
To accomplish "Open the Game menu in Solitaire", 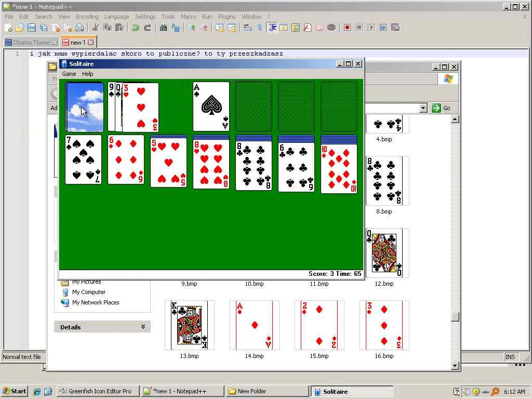I will [x=69, y=74].
